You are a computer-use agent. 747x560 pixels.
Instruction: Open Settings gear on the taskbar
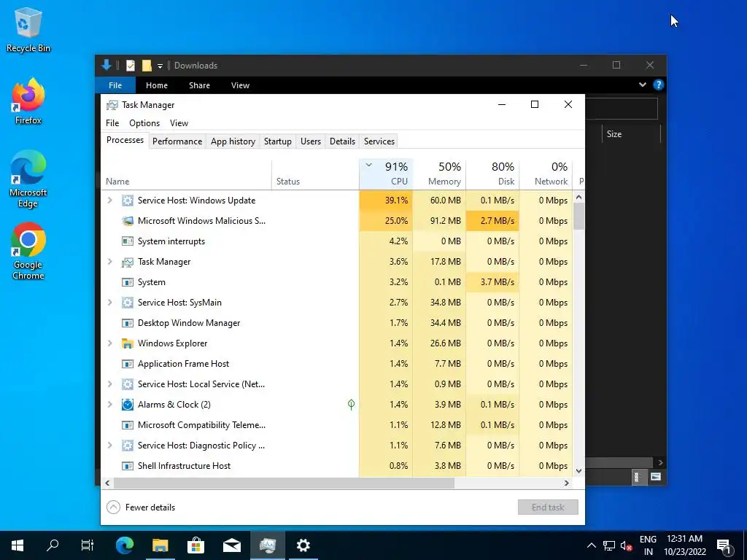[x=303, y=545]
